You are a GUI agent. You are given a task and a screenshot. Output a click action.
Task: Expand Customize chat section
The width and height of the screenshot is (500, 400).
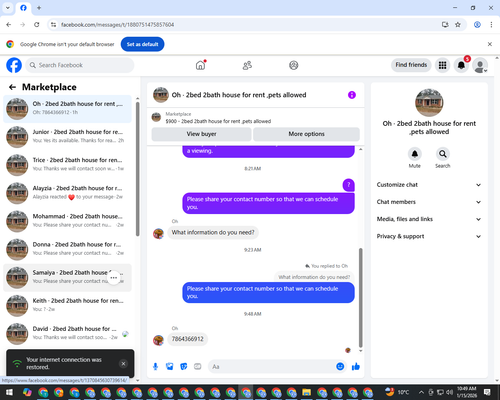[429, 185]
